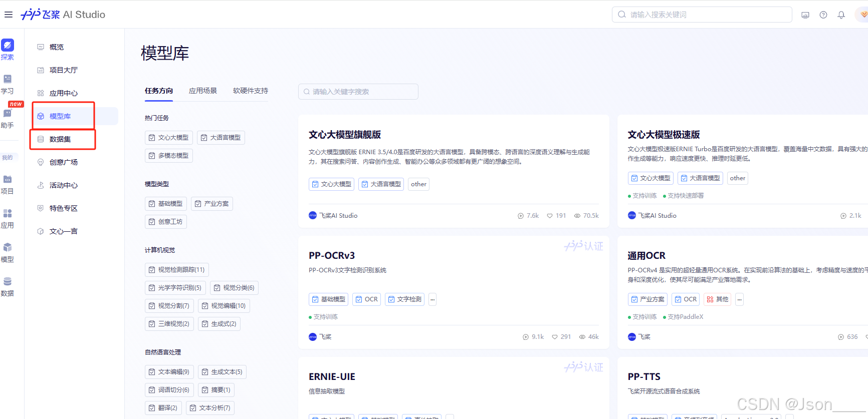Check the 视觉检测跟踪(11) filter
The image size is (868, 419).
[x=177, y=270]
